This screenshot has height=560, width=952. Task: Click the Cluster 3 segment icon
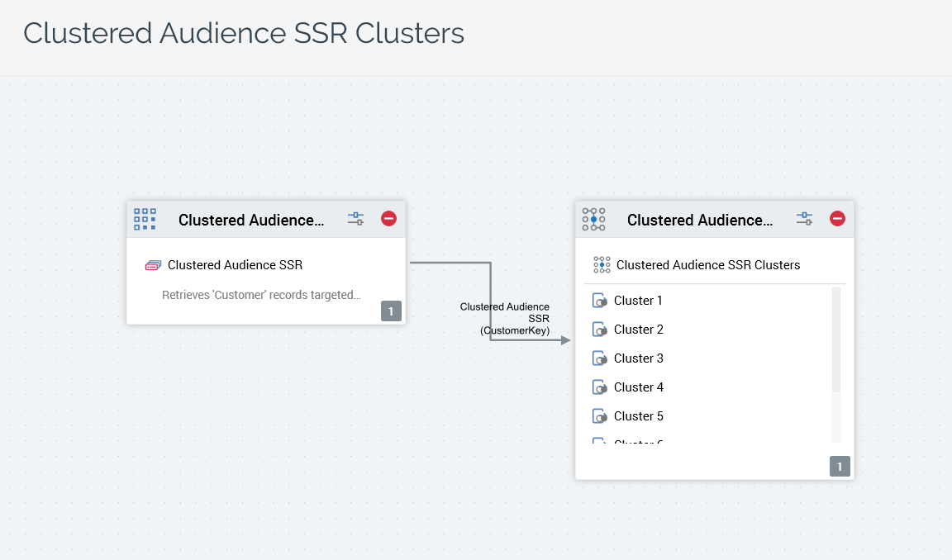(601, 358)
